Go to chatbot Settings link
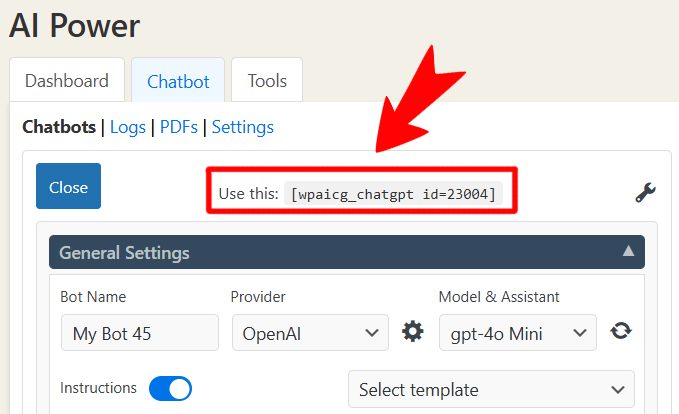 point(242,127)
